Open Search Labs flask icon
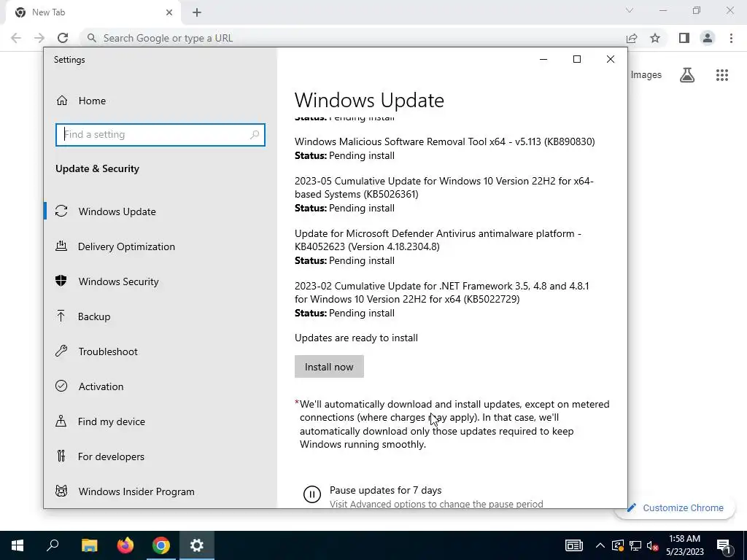The image size is (747, 560). (687, 75)
